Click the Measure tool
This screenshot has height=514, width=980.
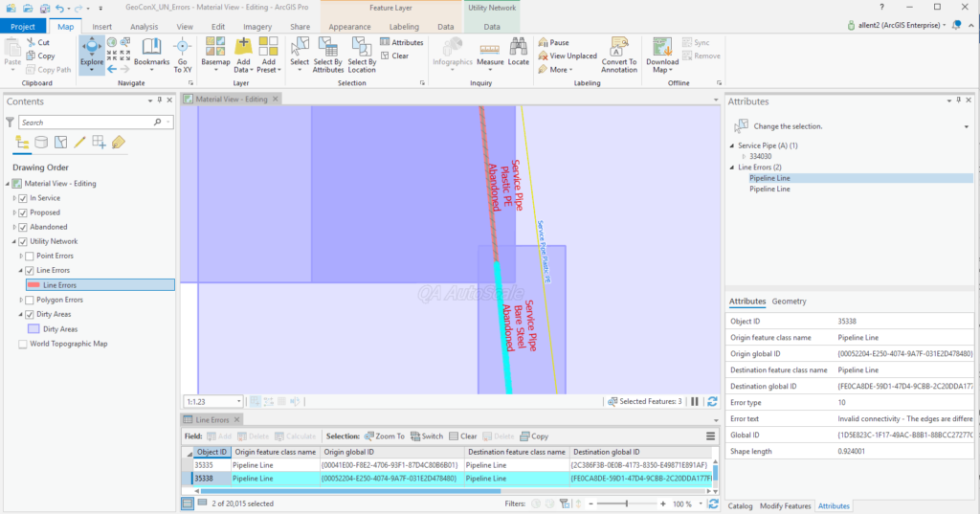(x=490, y=53)
